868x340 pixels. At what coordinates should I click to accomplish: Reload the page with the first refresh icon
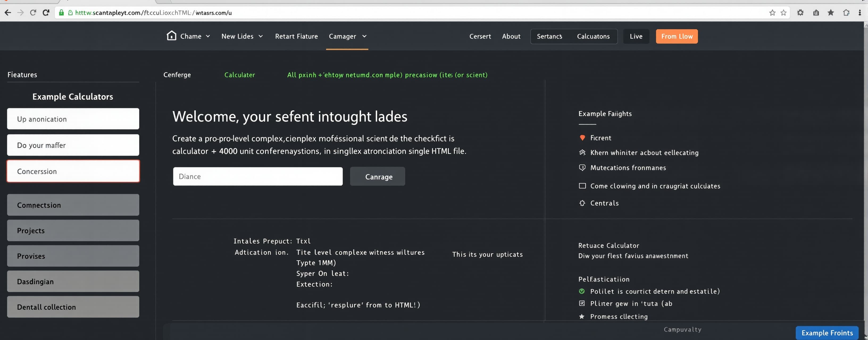click(x=33, y=13)
